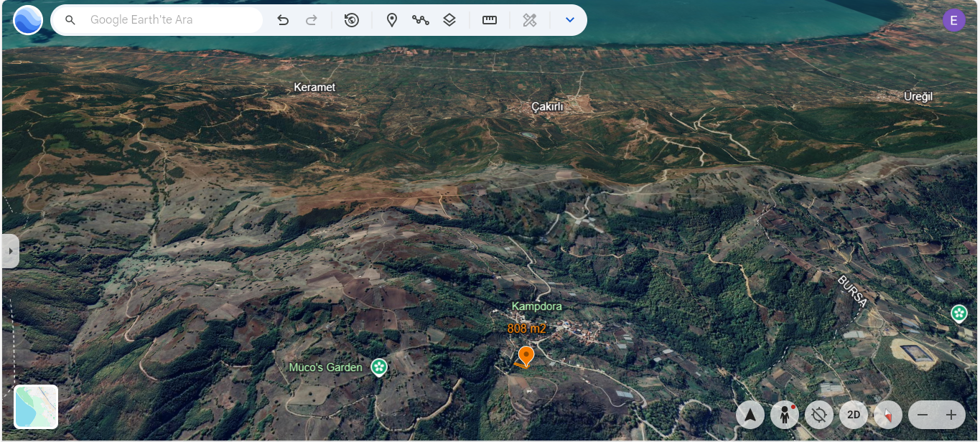Toggle the orbit/rotation mode icon
Screen dimensions: 980x442
[x=819, y=415]
